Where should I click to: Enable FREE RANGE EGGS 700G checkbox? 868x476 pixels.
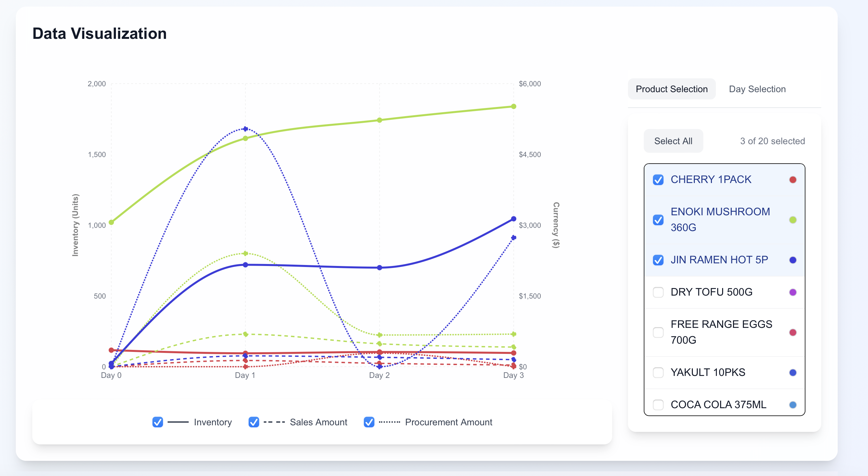(658, 332)
